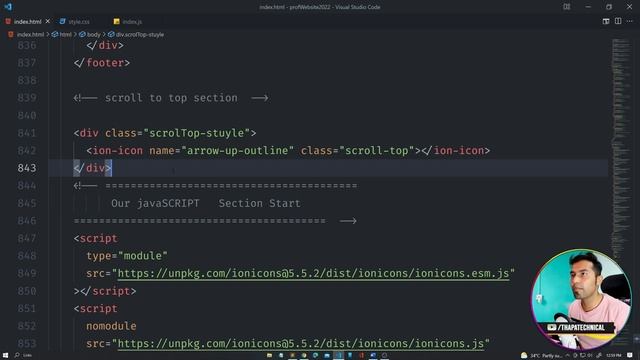
Task: Toggle the layout customize icon in title bar
Action: coord(567,7)
